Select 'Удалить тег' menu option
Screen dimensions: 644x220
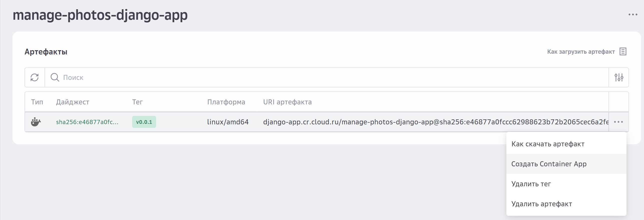point(531,184)
